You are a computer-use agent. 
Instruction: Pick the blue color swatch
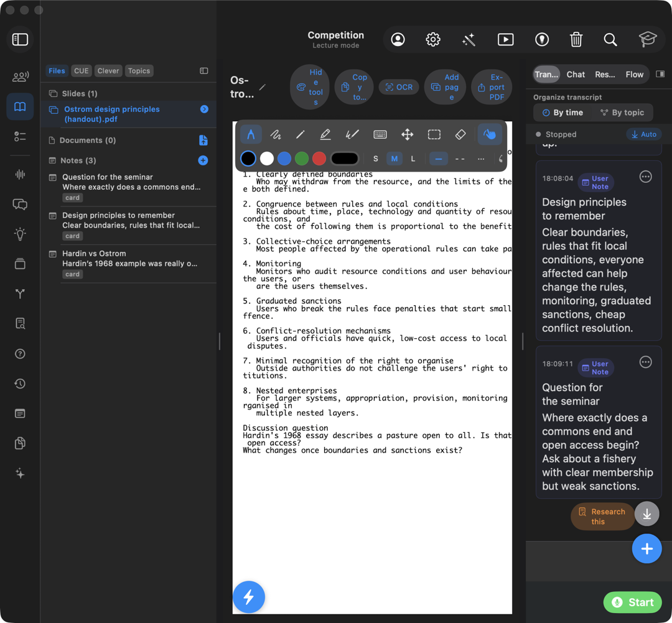coord(284,159)
